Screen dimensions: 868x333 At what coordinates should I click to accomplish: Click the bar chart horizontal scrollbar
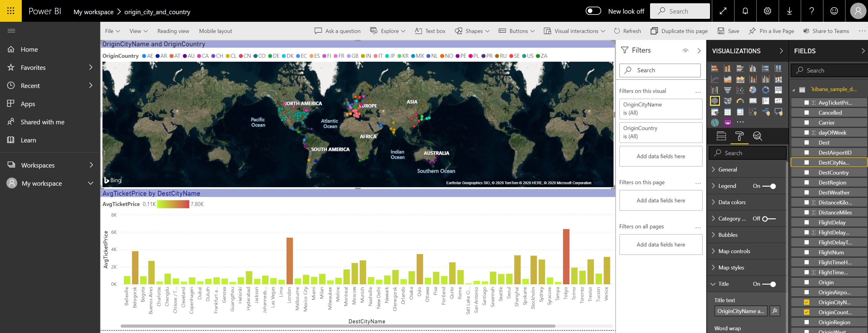pyautogui.click(x=338, y=326)
